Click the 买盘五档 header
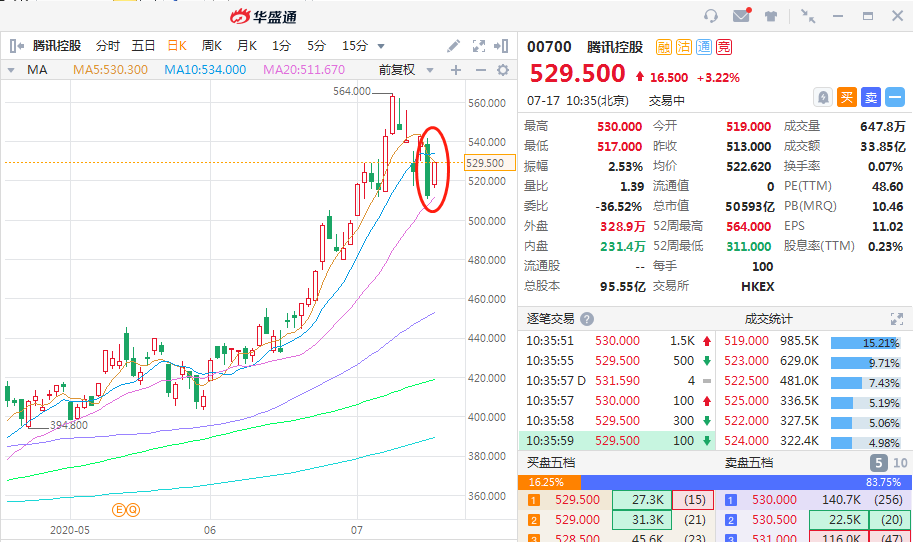This screenshot has height=542, width=913. click(x=551, y=463)
